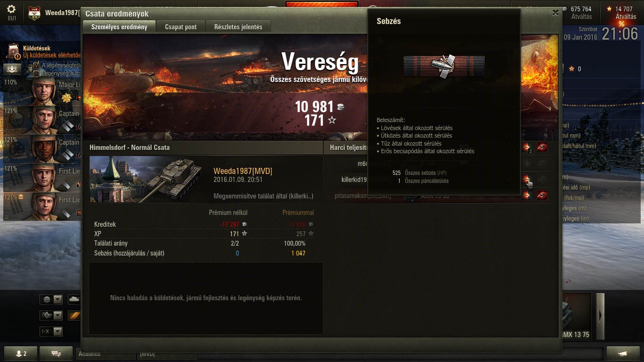Click the megaphone notification button
644x362 pixels.
623,354
